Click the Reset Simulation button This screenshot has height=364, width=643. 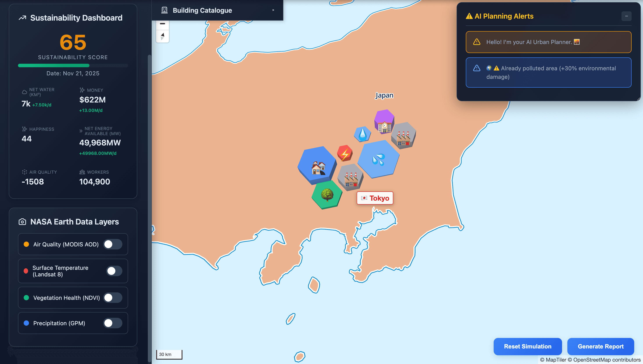pyautogui.click(x=527, y=346)
